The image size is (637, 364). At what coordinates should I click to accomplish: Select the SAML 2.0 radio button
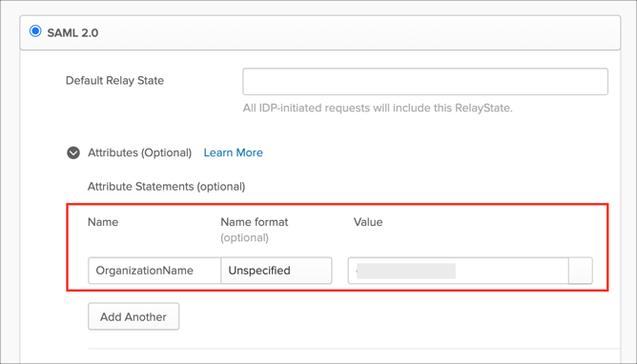pos(35,31)
